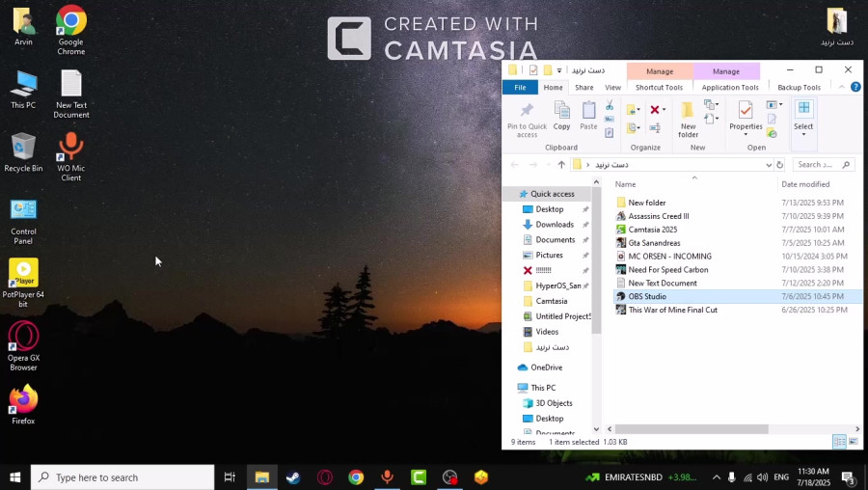Open Camtasia from the taskbar

419,477
